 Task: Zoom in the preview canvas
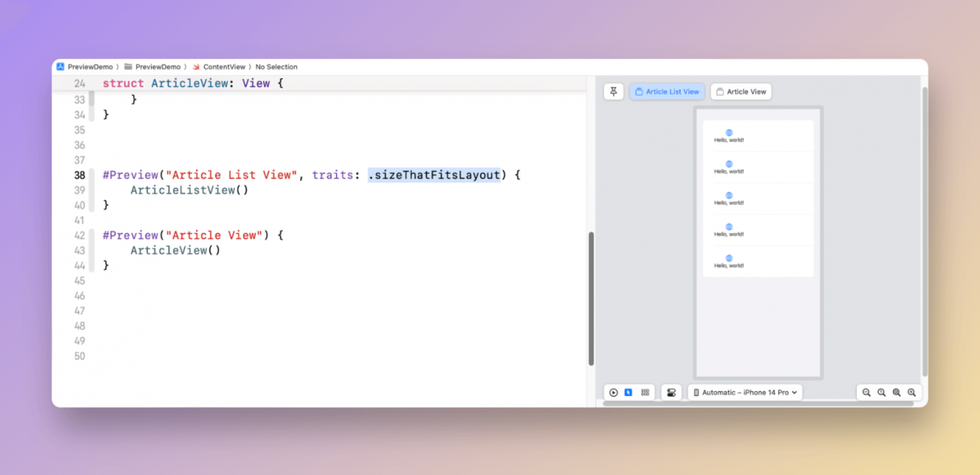pos(911,392)
